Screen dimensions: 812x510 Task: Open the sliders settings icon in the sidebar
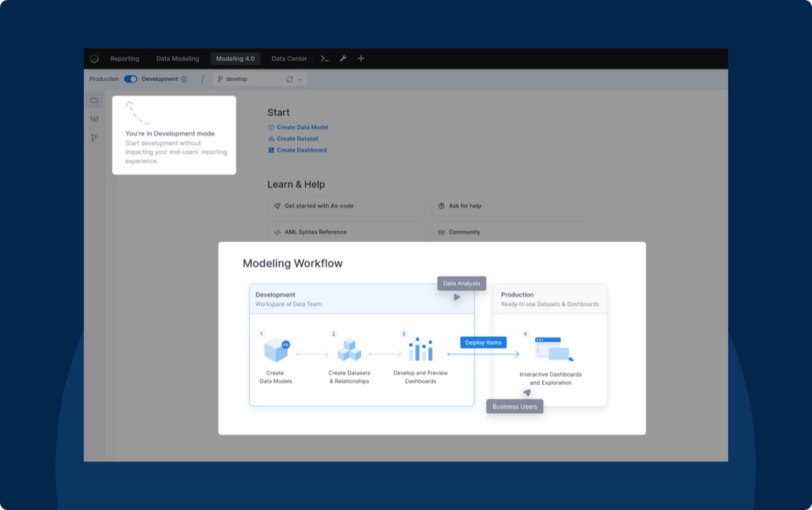pyautogui.click(x=94, y=119)
